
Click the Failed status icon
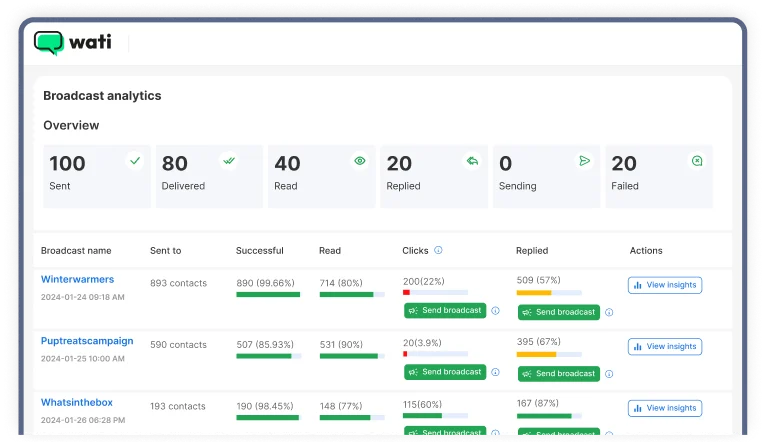click(x=697, y=160)
